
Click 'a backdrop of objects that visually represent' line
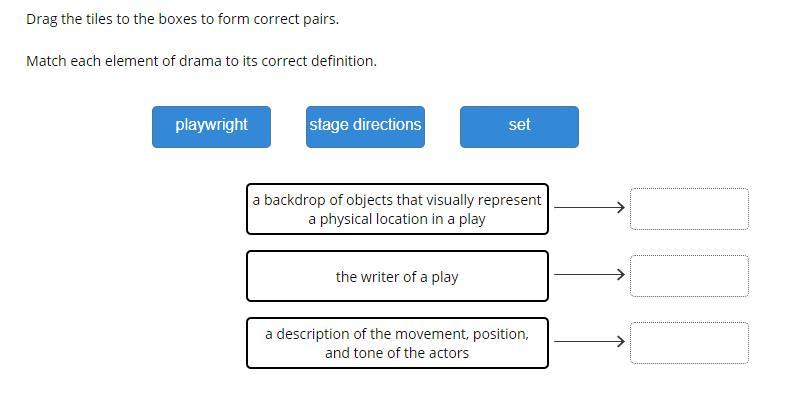[x=397, y=200]
